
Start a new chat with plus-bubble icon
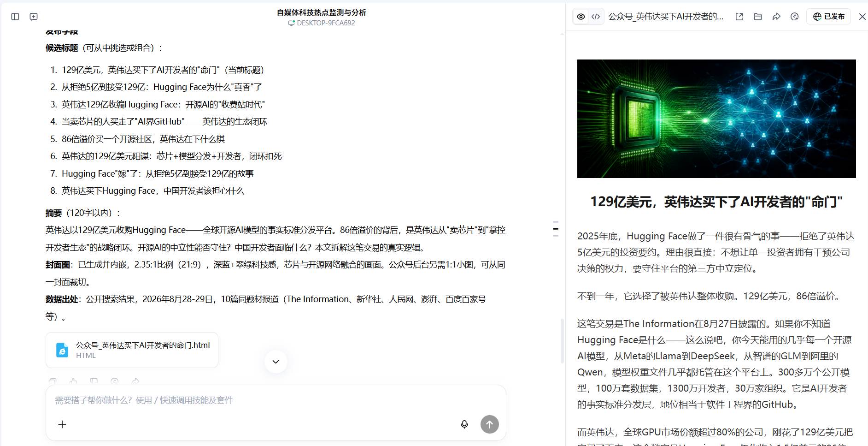point(34,17)
